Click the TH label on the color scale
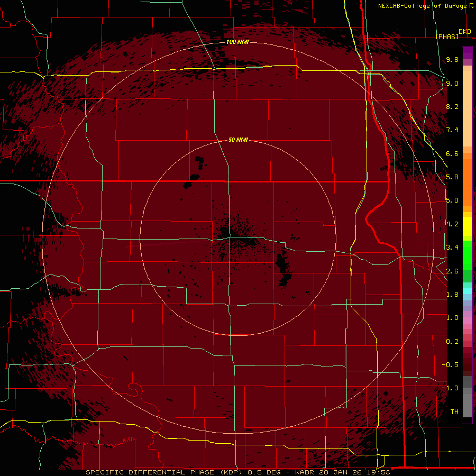The width and height of the screenshot is (476, 476). click(454, 412)
